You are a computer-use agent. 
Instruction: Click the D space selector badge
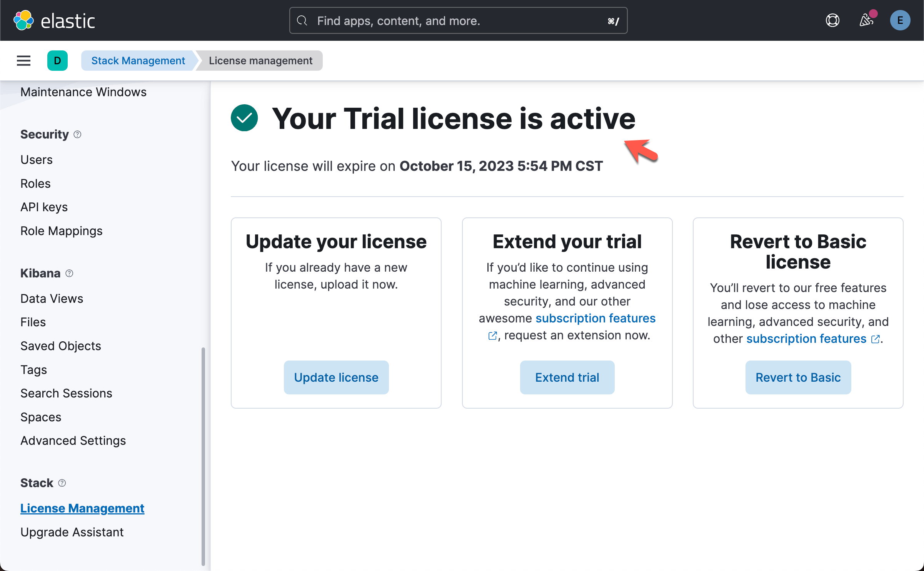coord(57,60)
